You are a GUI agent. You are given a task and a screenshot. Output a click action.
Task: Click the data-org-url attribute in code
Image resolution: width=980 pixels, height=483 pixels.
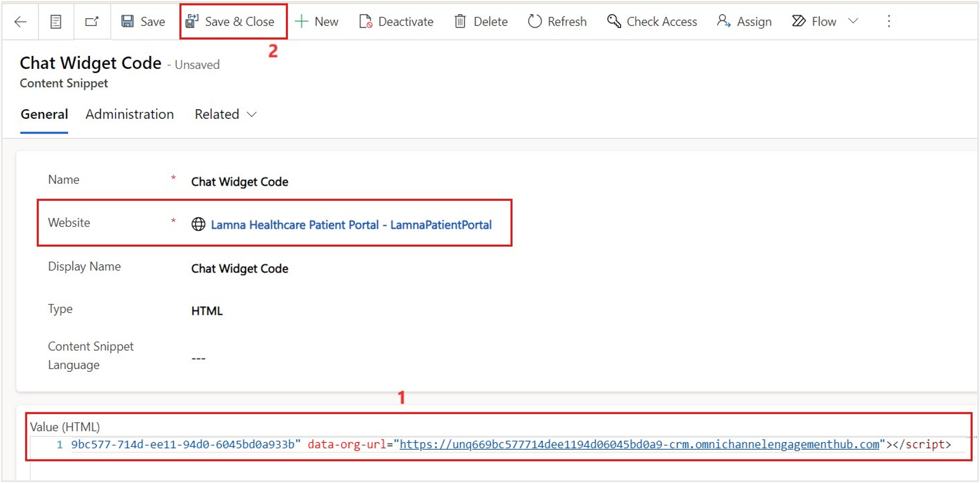[x=347, y=445]
